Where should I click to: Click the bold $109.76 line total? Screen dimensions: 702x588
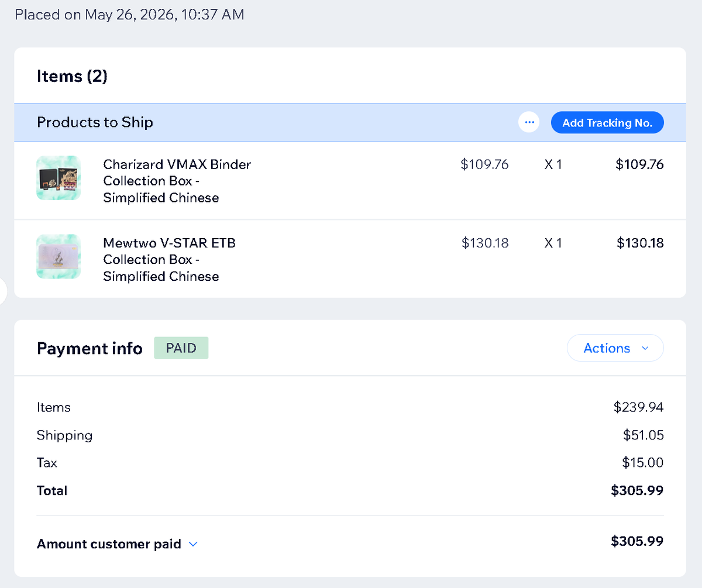point(639,164)
